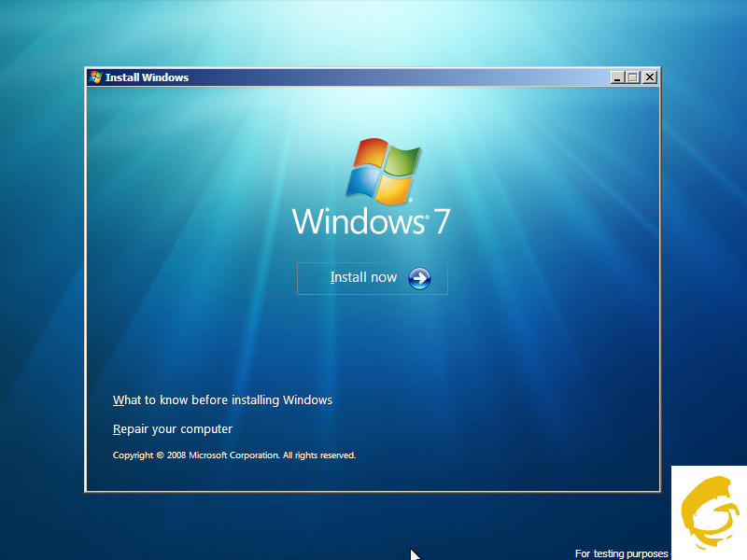This screenshot has width=747, height=560.
Task: Click the blue pane of the Windows flag
Action: [x=362, y=182]
